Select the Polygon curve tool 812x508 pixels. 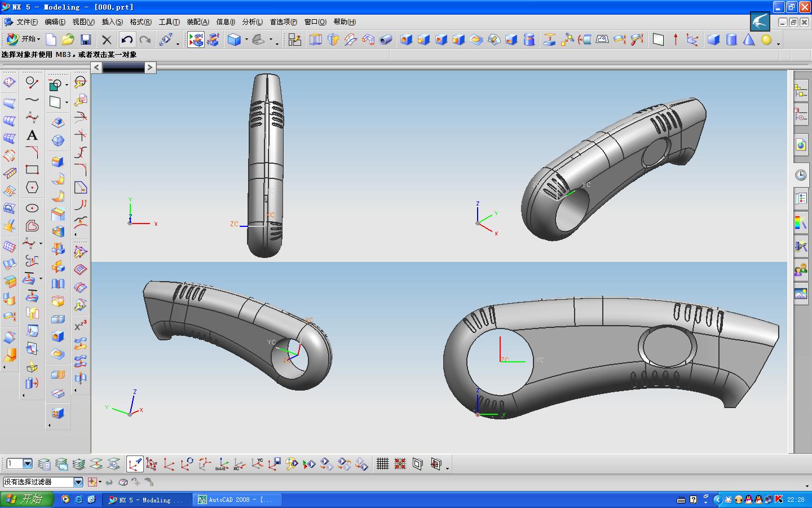coord(32,187)
